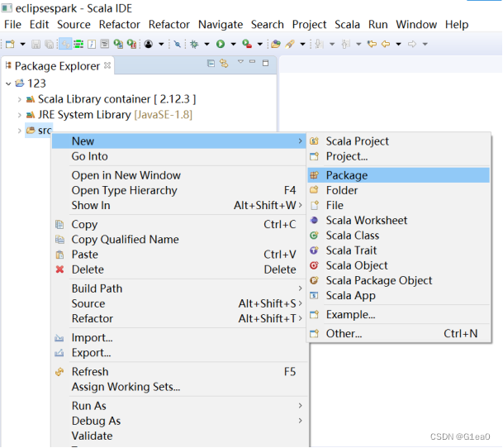This screenshot has width=503, height=448.
Task: Maximize the Package Explorer view
Action: [265, 63]
